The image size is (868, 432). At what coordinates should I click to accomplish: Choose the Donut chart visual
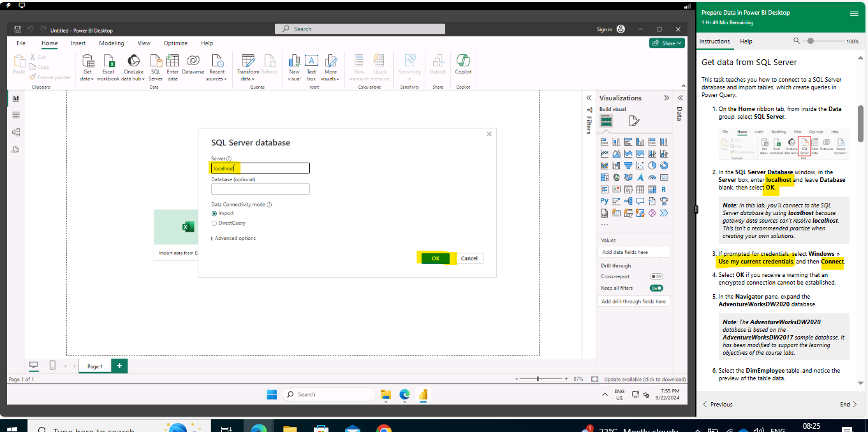tap(664, 165)
